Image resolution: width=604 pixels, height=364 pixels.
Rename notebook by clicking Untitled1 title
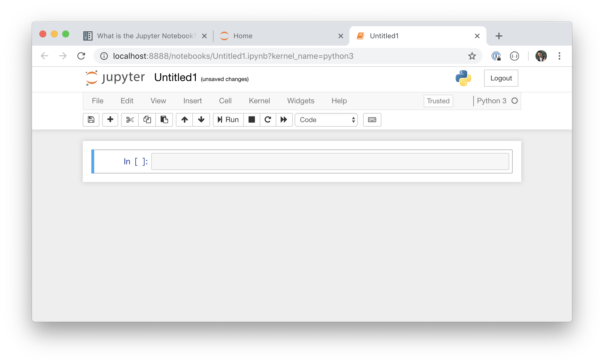[175, 77]
